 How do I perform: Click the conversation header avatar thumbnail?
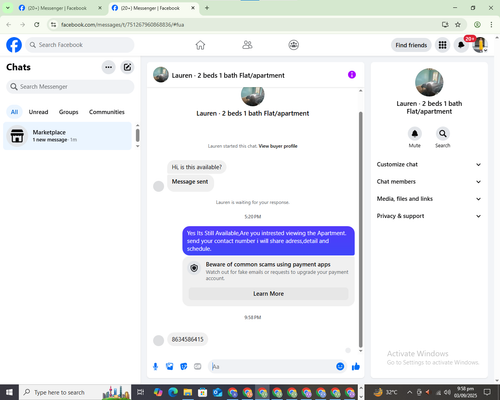click(161, 75)
